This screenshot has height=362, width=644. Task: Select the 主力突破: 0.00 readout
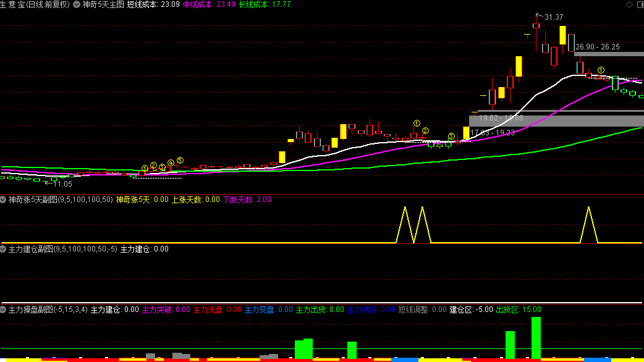(x=166, y=309)
